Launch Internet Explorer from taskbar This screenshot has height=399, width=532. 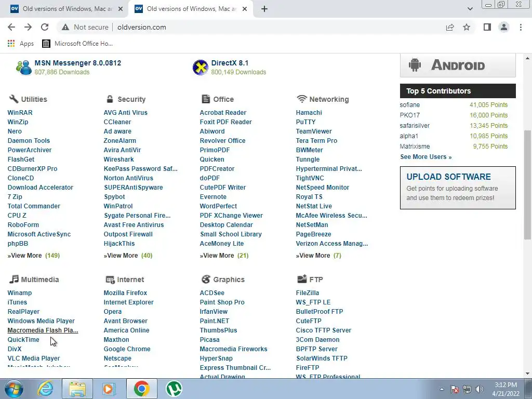[x=45, y=389]
